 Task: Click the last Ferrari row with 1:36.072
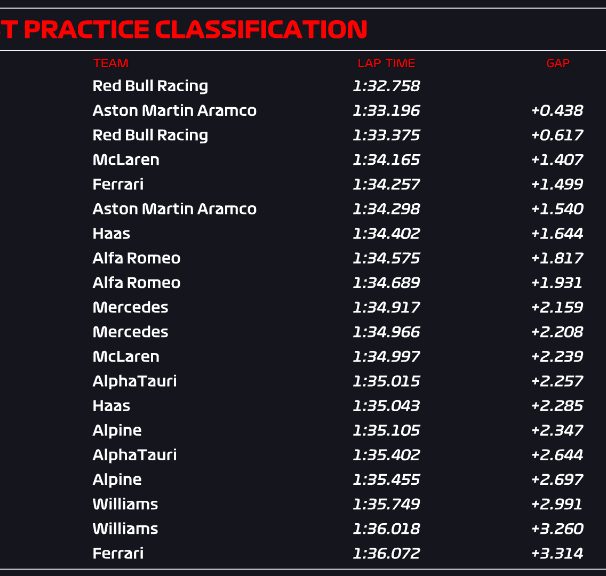point(303,553)
